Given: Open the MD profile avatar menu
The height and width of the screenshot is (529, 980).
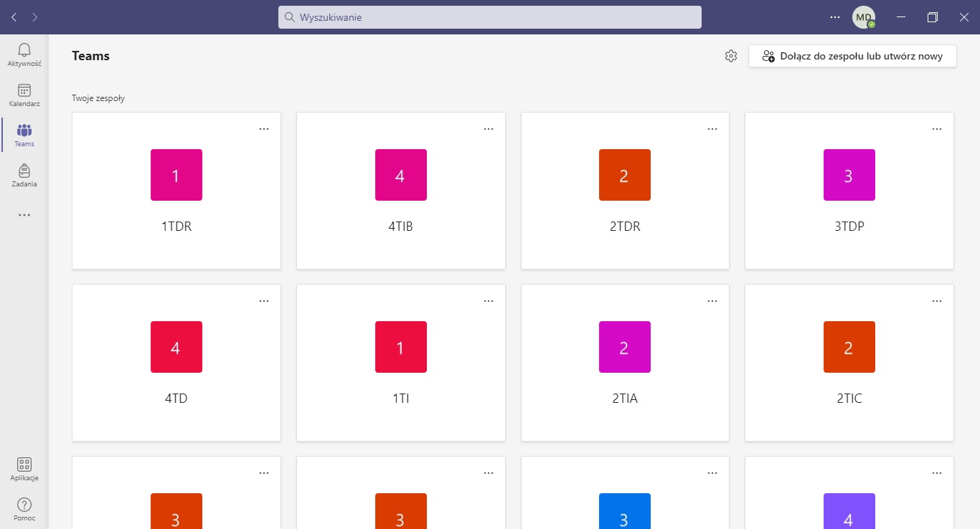Looking at the screenshot, I should (863, 17).
